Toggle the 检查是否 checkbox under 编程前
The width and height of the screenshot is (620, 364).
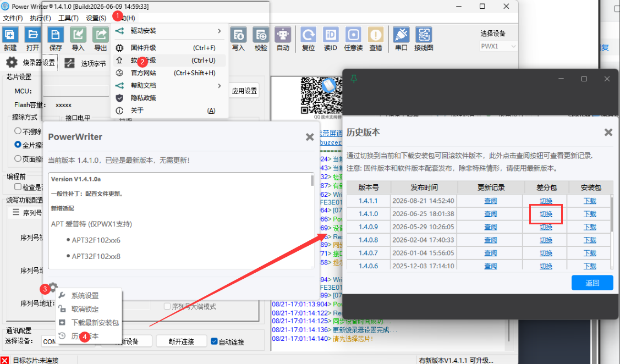click(x=18, y=186)
